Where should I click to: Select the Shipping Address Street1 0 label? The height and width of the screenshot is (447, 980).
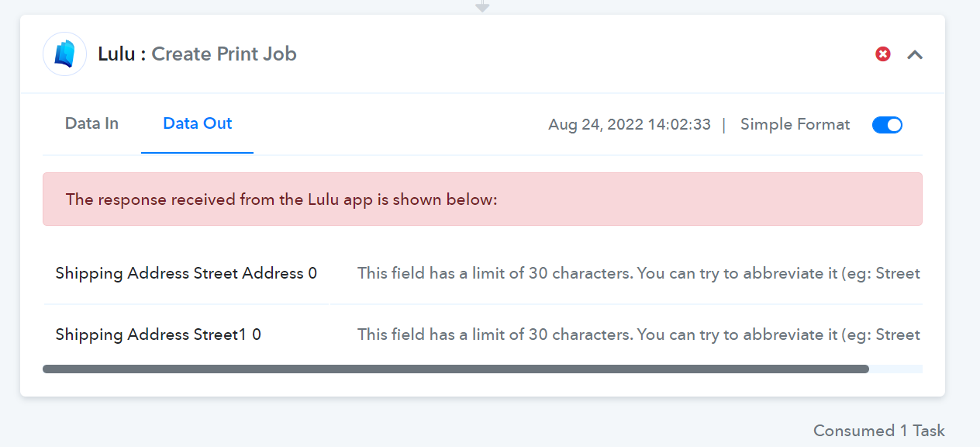tap(158, 334)
